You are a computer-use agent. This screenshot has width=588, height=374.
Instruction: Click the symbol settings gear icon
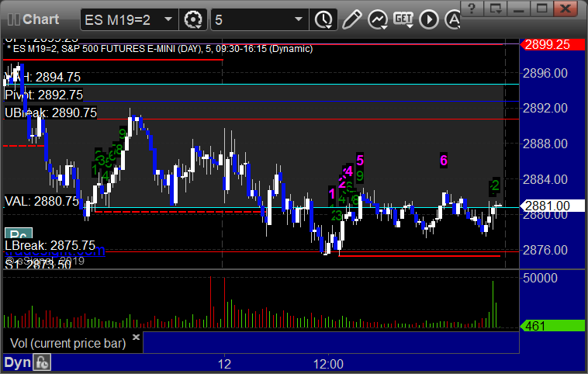[x=193, y=19]
